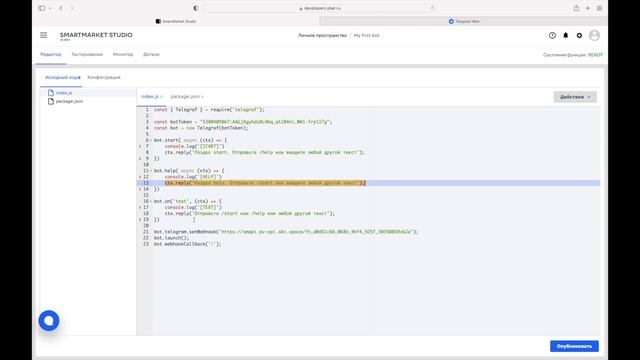Open the Действия dropdown
Screen dimensions: 640x360
[x=575, y=97]
